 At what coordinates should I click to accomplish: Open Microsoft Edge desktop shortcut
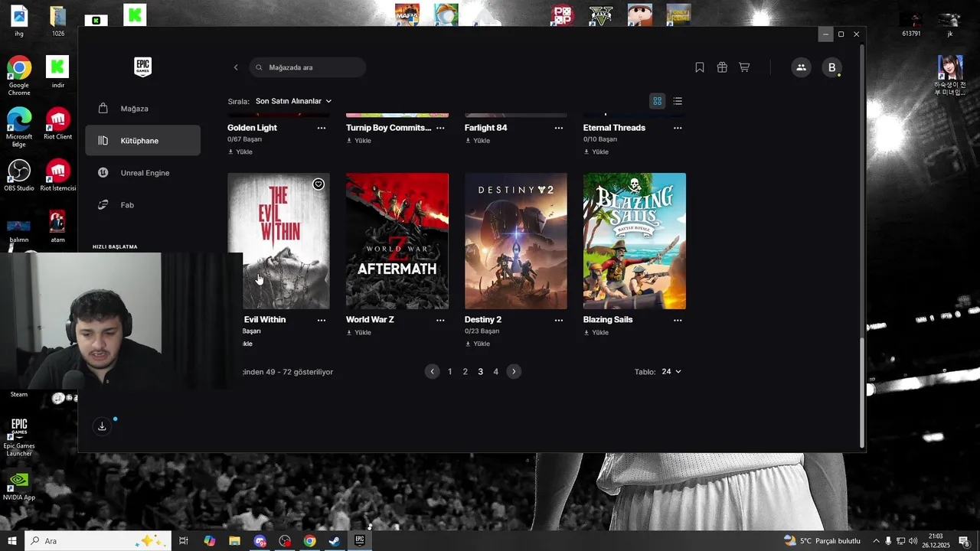(19, 128)
